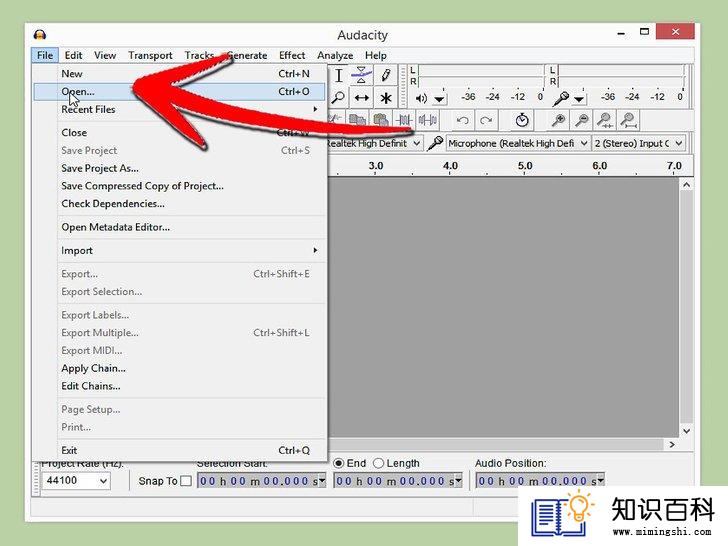Open the Transport menu

pos(150,55)
